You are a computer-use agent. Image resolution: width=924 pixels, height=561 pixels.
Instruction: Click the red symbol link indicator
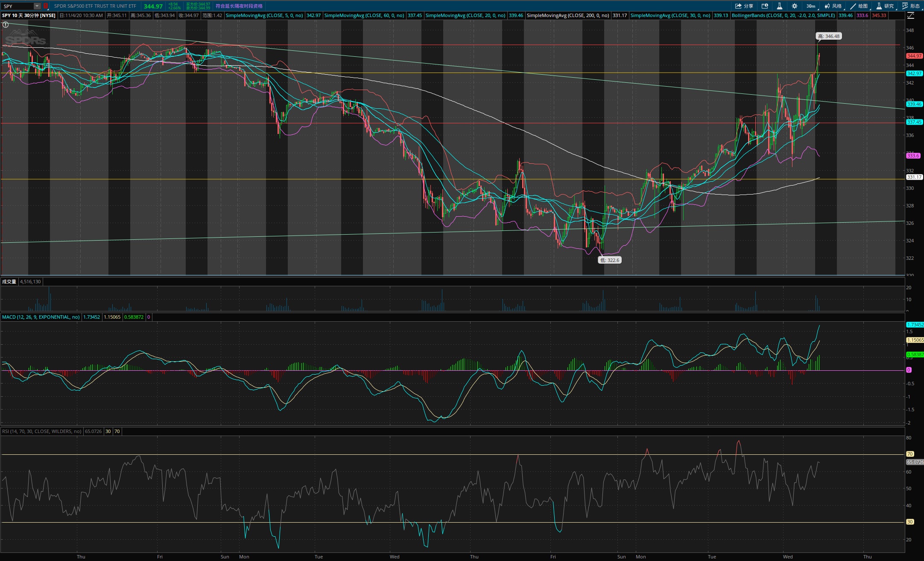45,6
